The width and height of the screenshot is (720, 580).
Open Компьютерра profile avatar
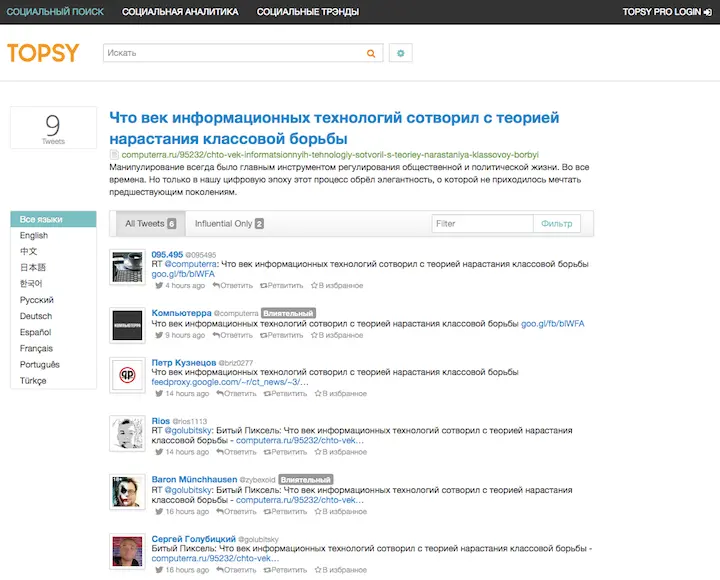(x=126, y=325)
